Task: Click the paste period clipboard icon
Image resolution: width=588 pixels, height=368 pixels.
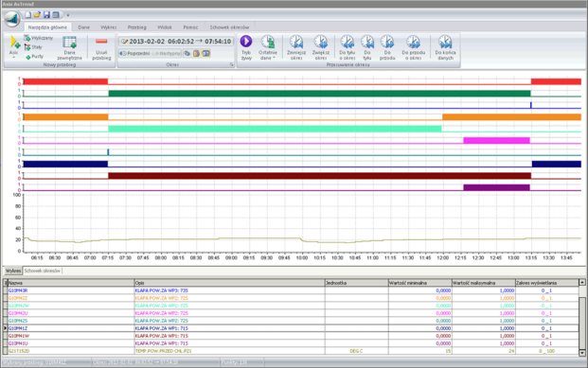Action: (x=196, y=54)
